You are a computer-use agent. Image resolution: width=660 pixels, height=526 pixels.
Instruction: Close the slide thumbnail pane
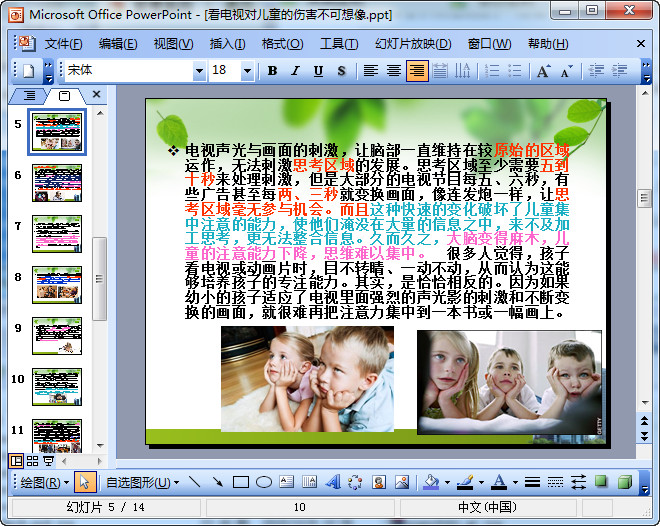96,94
